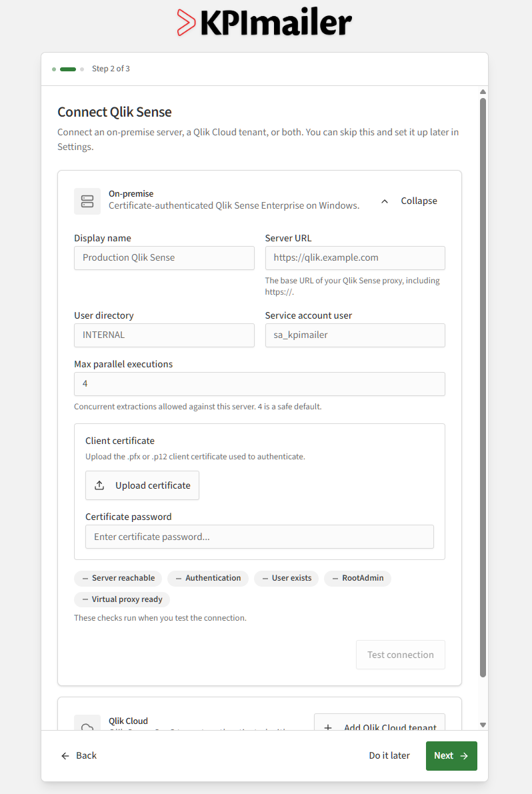Click the Server URL field
Viewport: 532px width, 794px height.
click(355, 258)
